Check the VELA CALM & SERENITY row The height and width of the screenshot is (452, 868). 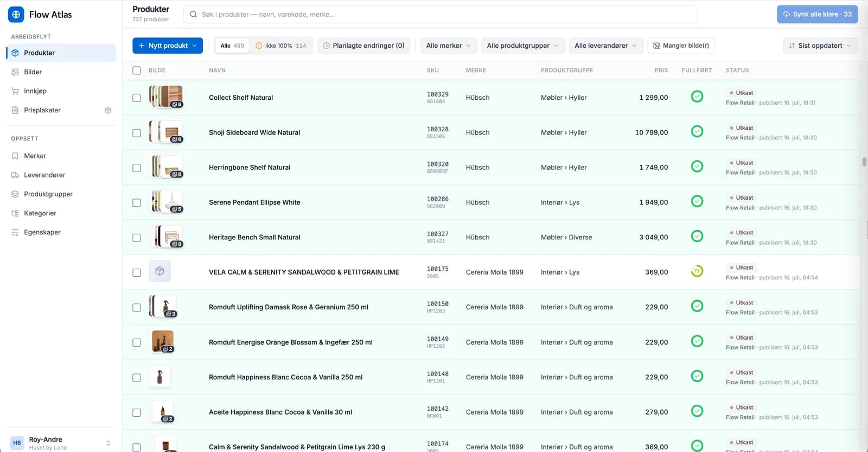tap(137, 272)
